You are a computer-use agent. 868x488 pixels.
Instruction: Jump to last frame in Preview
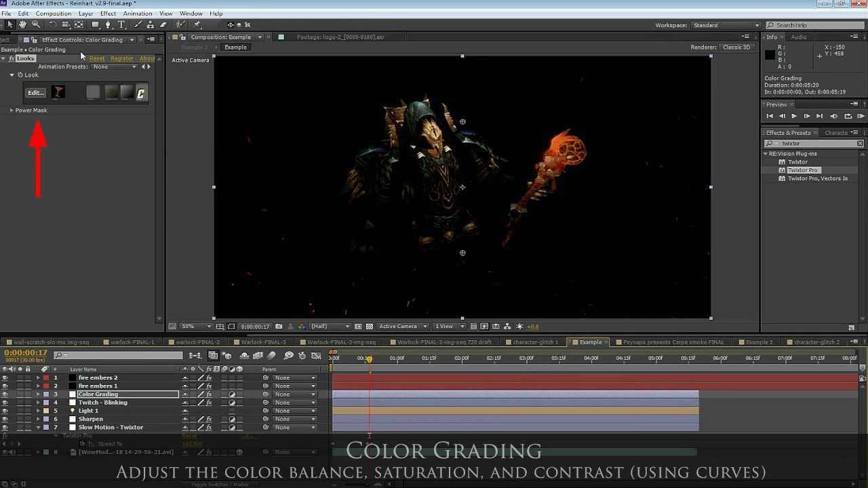coord(819,117)
